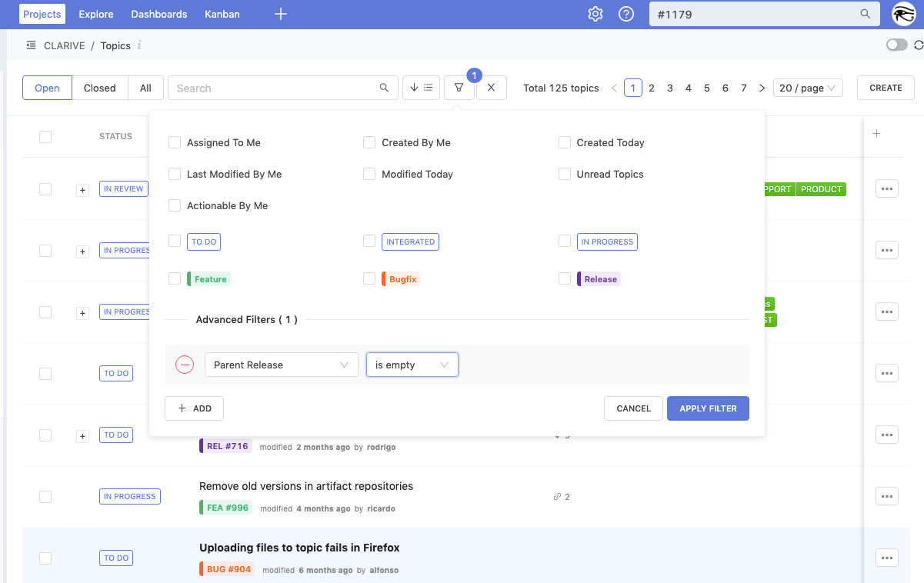Click the APPLY FILTER button
This screenshot has width=924, height=583.
[708, 408]
